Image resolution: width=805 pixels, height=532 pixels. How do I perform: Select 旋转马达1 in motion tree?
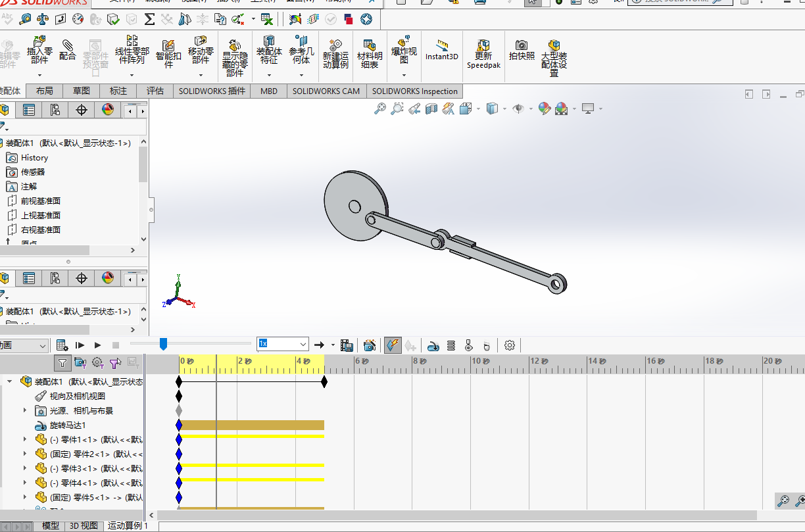click(x=68, y=425)
